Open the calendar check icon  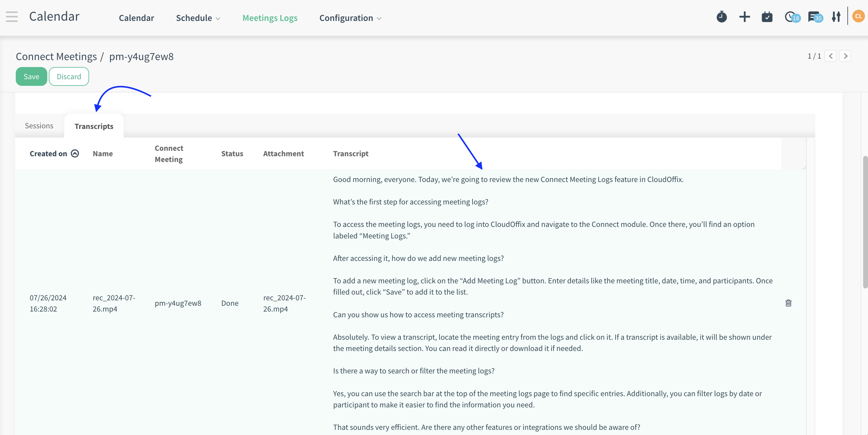[x=767, y=17]
